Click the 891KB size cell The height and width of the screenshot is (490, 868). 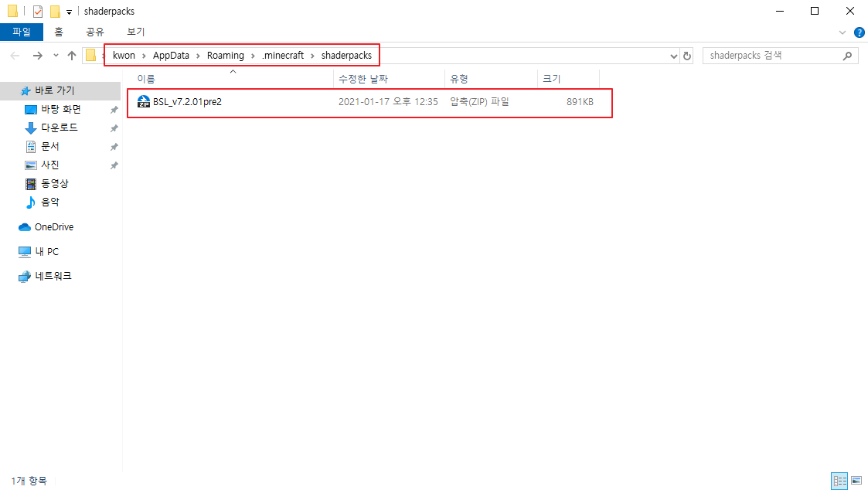coord(580,102)
